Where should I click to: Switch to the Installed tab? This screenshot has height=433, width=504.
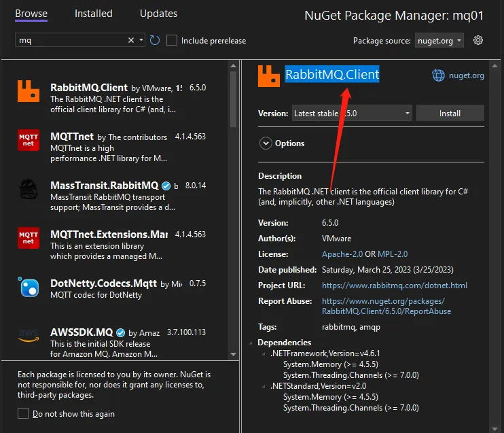point(94,14)
